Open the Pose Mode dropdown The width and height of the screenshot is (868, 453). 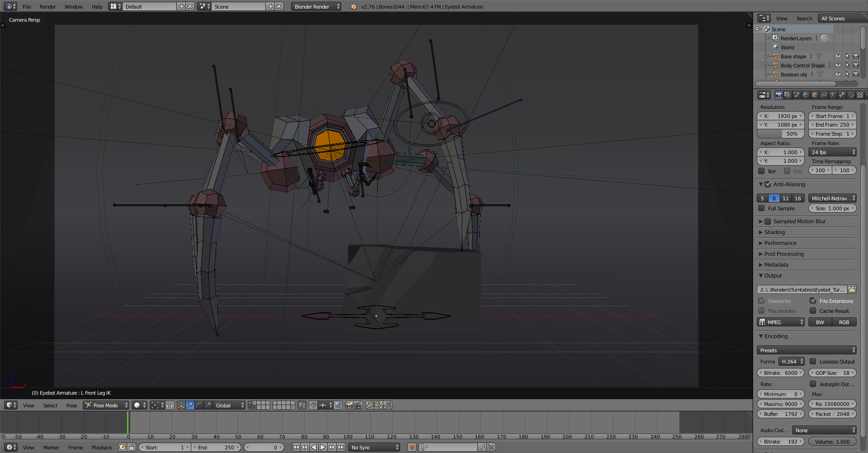coord(105,405)
